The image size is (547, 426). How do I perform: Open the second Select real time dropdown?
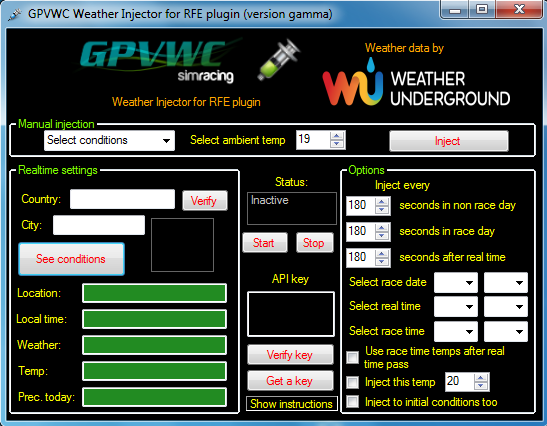(x=505, y=307)
